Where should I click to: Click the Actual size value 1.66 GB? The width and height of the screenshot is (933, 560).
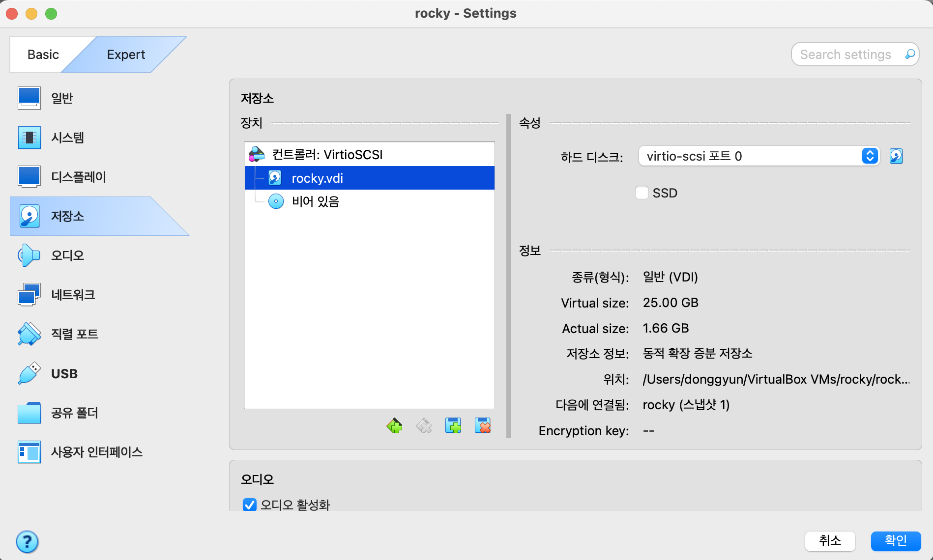[666, 328]
